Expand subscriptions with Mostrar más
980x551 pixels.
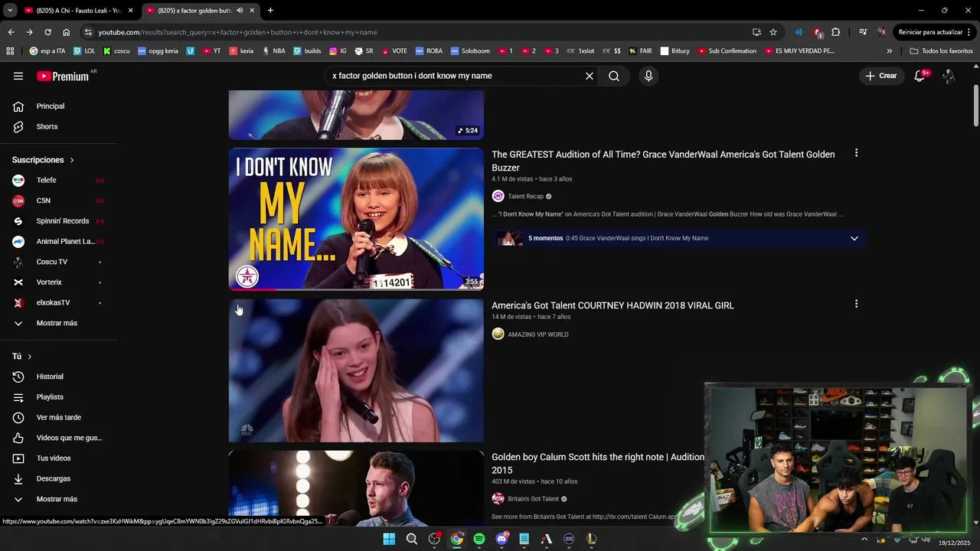58,323
